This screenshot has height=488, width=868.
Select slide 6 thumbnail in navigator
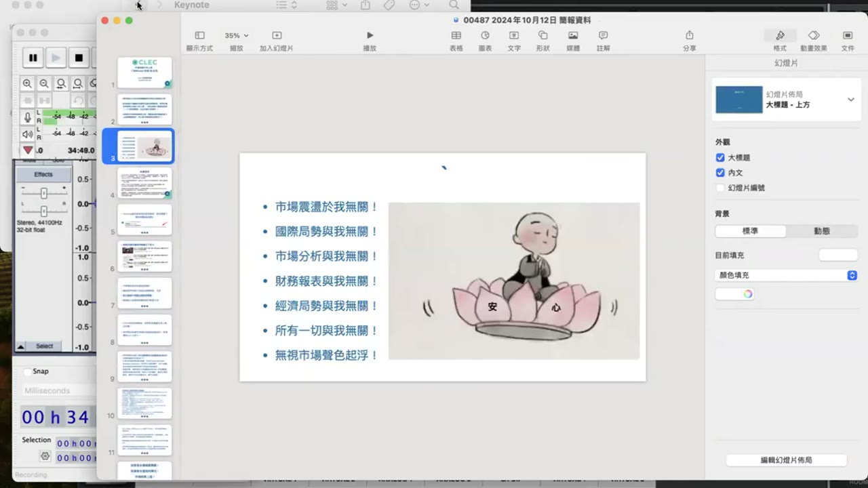144,256
